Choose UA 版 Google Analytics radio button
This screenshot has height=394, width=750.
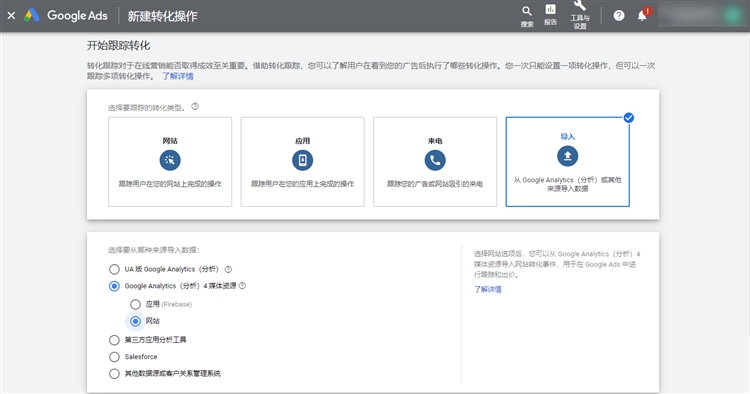pos(114,269)
